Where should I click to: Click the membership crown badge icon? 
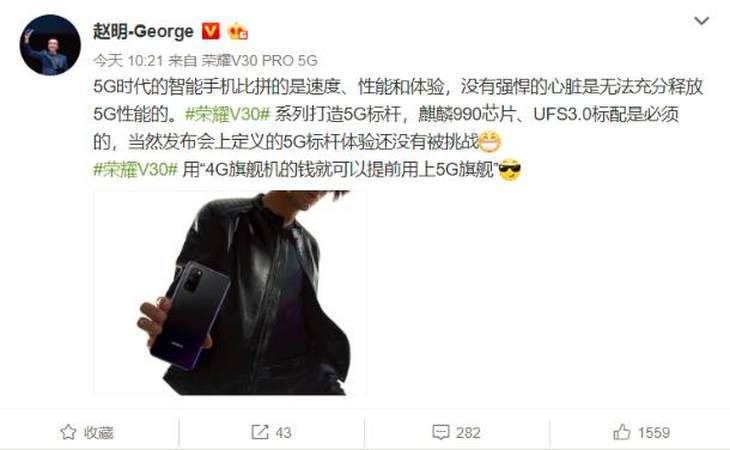coord(237,31)
